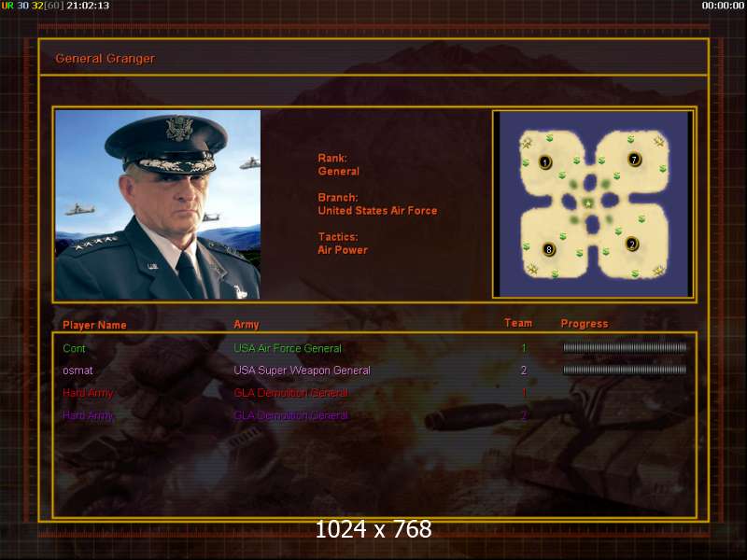This screenshot has width=747, height=560.
Task: Click the 'Progress' column header
Action: tap(585, 324)
